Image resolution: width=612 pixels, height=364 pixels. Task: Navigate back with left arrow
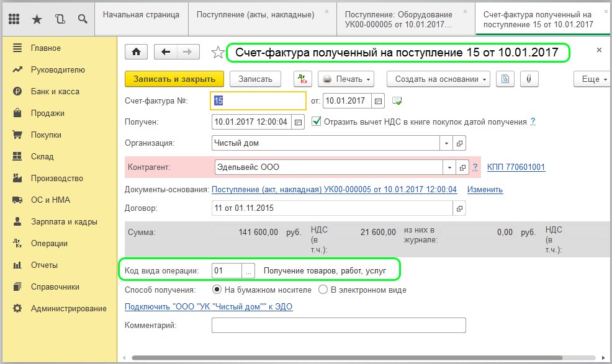click(166, 52)
